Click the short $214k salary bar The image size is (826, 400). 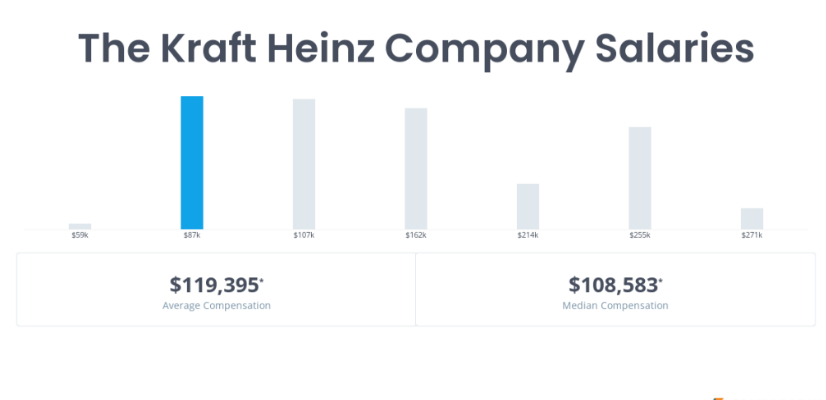click(x=528, y=206)
